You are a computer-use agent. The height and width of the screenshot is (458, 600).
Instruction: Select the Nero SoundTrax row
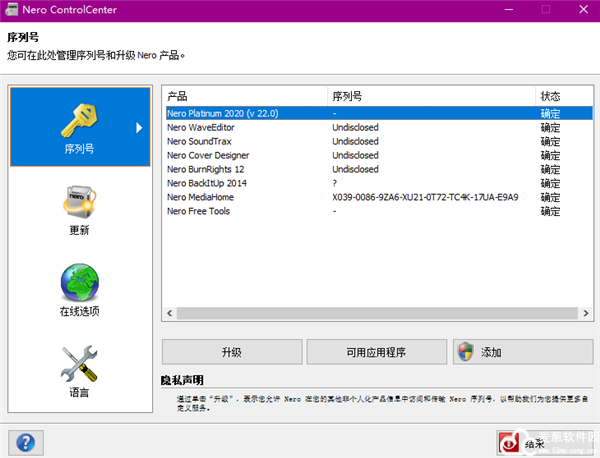pos(379,141)
